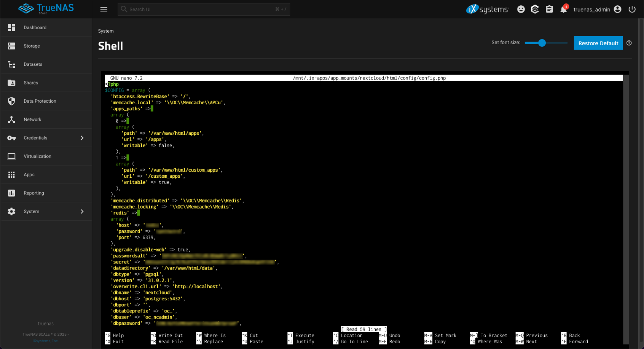Click the nano ^\ Replace shortcut label
Viewport: 644px width, 349px height.
210,342
